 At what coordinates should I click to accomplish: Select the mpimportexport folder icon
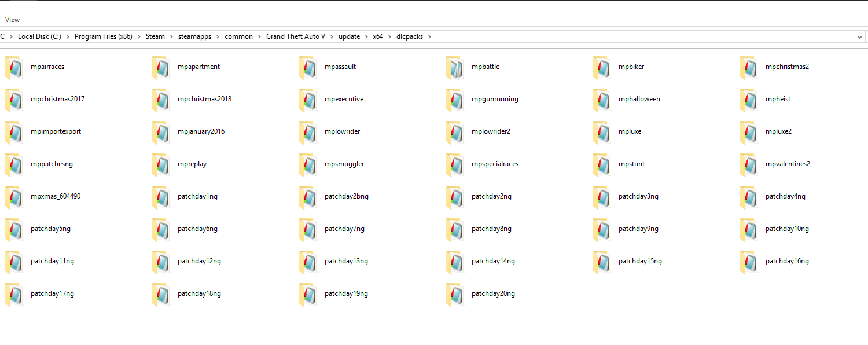point(13,132)
